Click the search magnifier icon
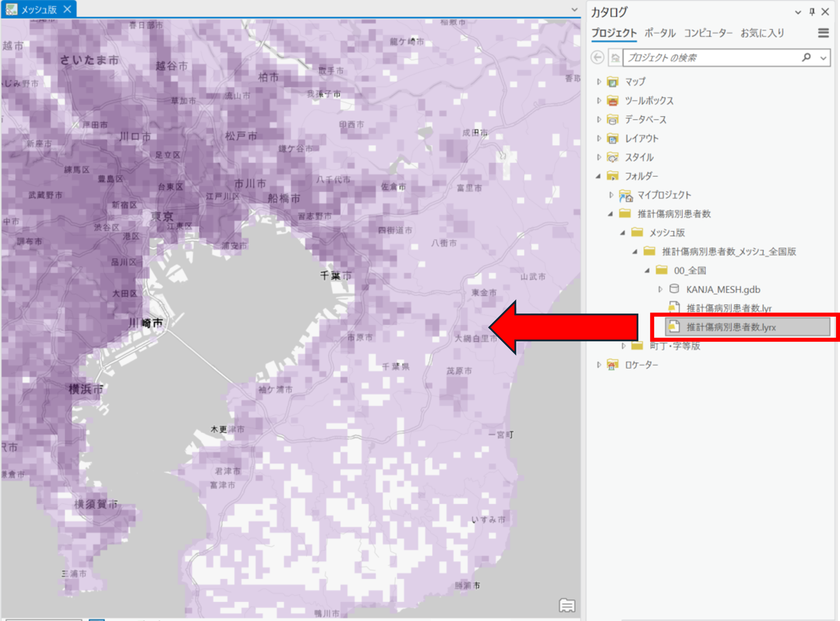 (806, 57)
